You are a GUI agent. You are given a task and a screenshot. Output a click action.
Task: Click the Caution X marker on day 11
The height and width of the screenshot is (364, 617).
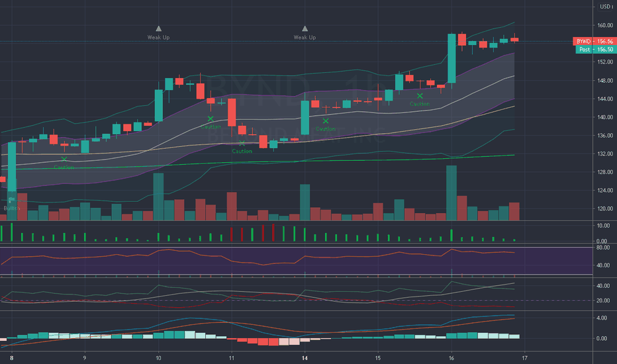coord(242,143)
